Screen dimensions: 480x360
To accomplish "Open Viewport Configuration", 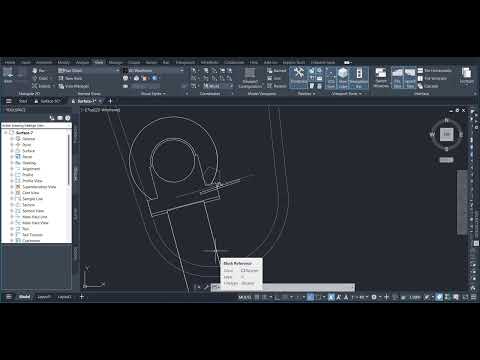I will point(250,78).
